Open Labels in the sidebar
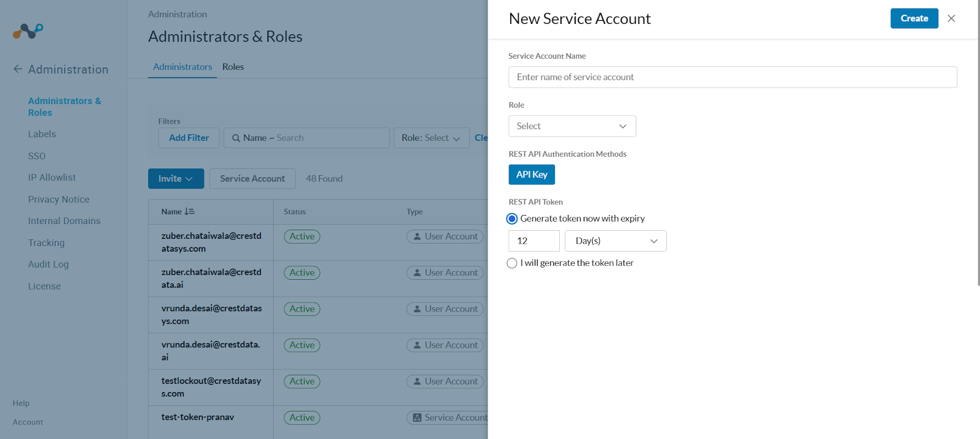The image size is (980, 439). [42, 134]
